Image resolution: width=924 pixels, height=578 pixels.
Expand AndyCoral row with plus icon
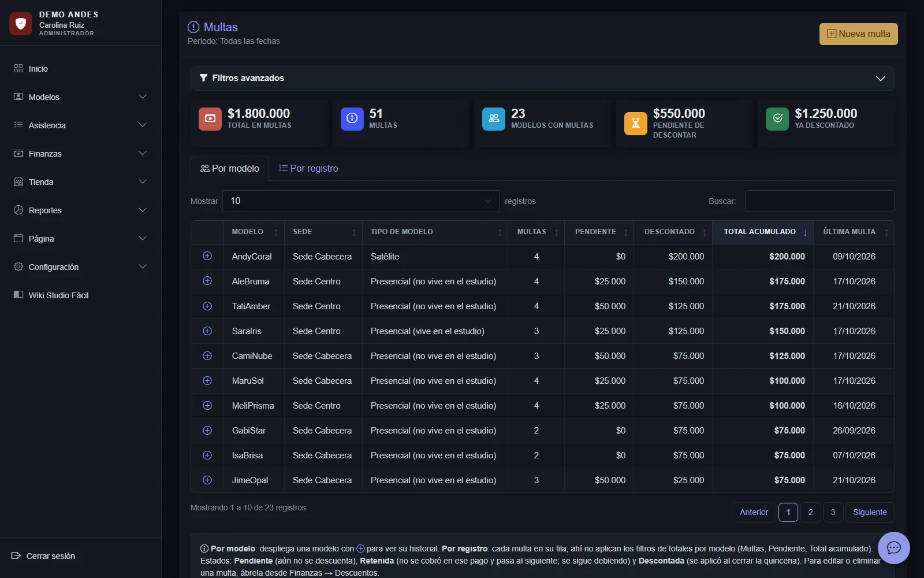click(x=207, y=256)
